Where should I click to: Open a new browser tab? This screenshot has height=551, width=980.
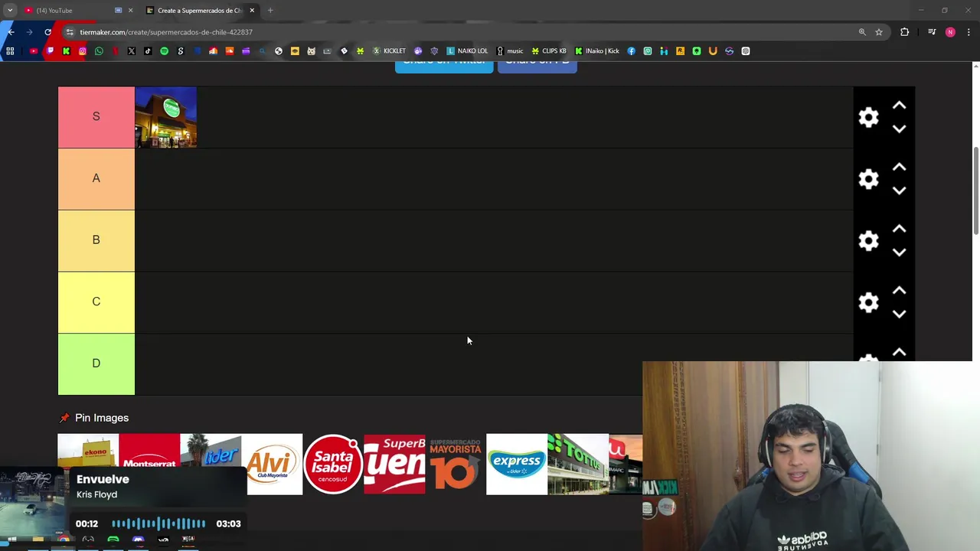[x=270, y=10]
